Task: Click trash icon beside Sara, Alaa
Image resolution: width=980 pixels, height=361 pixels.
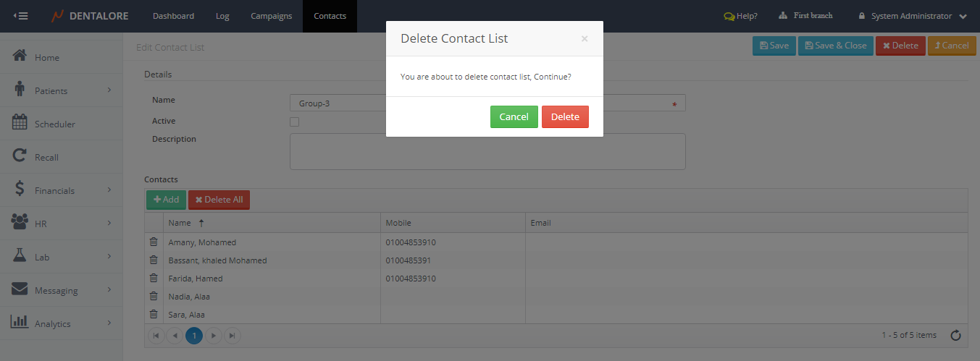Action: (154, 314)
